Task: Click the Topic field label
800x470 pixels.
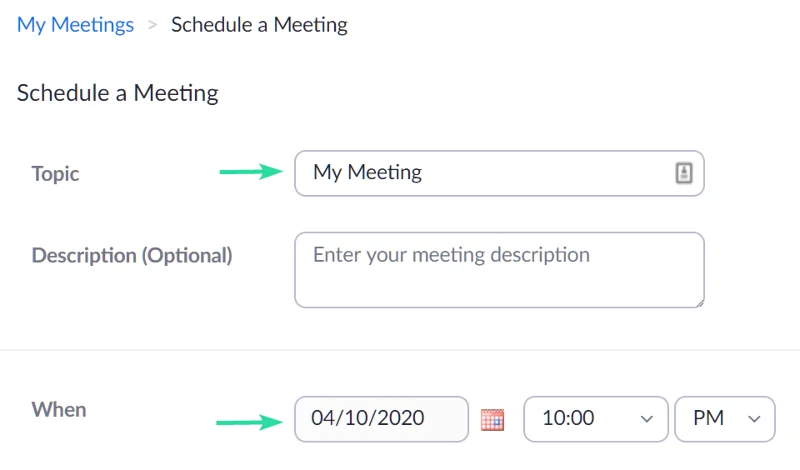Action: coord(55,173)
